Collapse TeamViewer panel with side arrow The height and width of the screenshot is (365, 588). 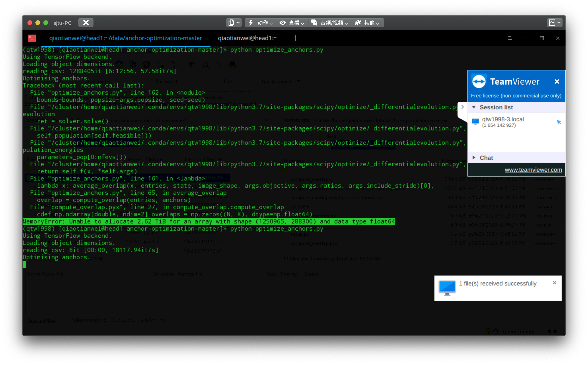(462, 107)
